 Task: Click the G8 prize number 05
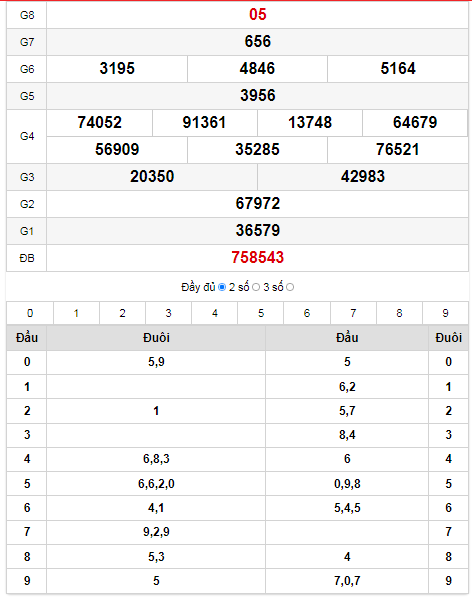click(x=258, y=15)
